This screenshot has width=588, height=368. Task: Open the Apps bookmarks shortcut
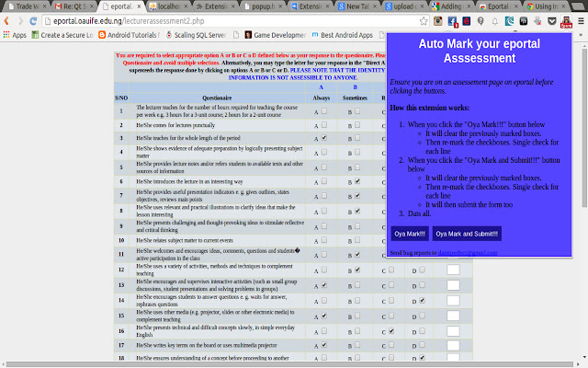click(15, 35)
